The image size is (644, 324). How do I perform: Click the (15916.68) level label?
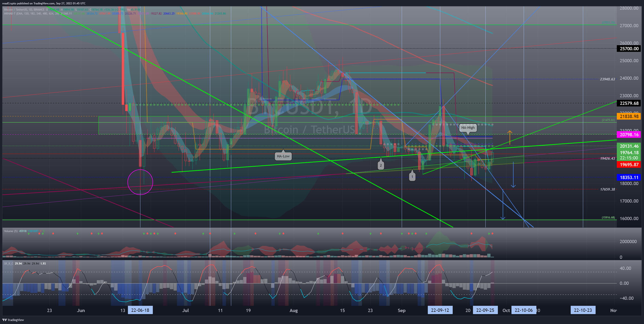(x=608, y=218)
